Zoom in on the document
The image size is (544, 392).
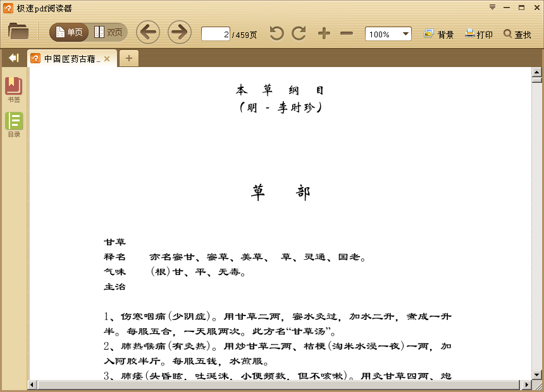[x=325, y=34]
